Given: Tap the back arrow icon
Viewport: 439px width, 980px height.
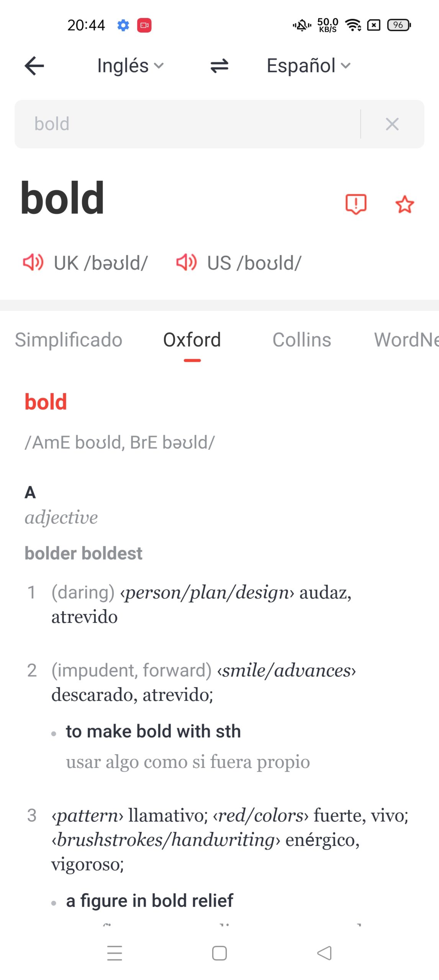Looking at the screenshot, I should pyautogui.click(x=34, y=66).
